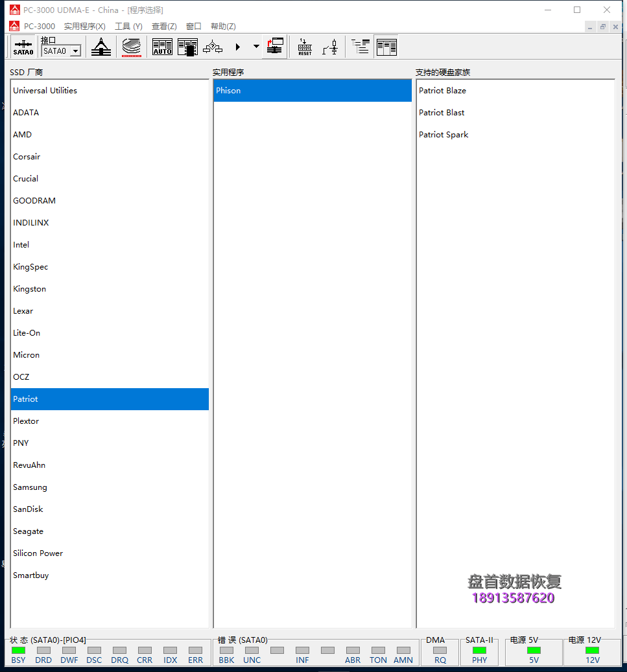Choose GOODRAM from vendor list
The width and height of the screenshot is (627, 672).
click(110, 201)
